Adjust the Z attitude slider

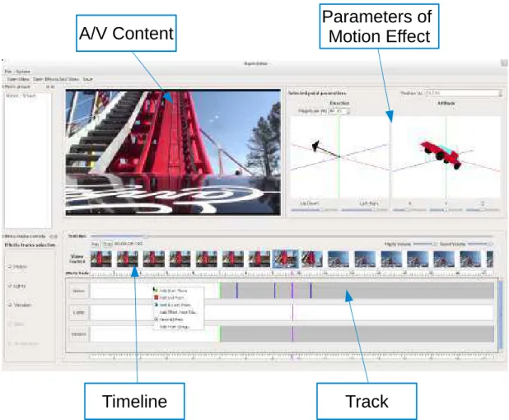coord(483,210)
